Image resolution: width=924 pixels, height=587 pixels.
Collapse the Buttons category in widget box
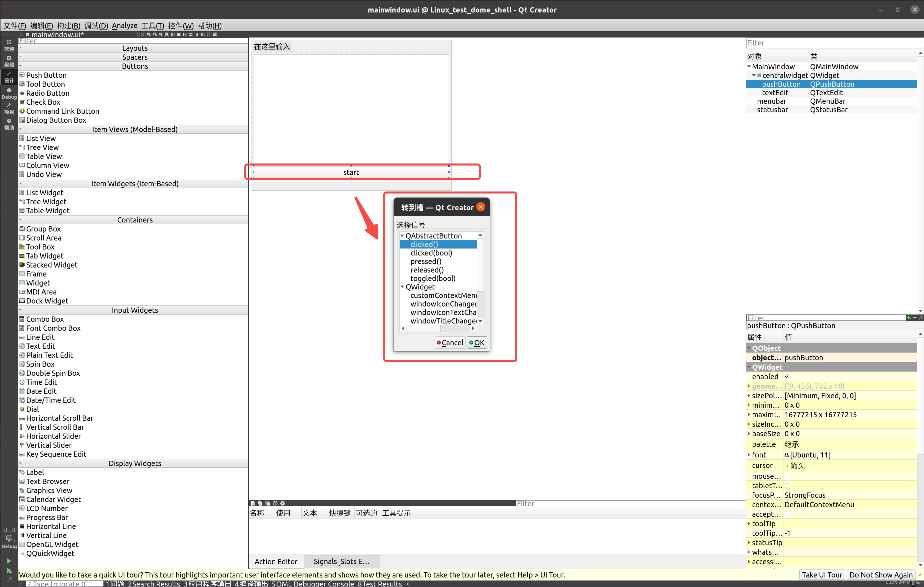[133, 66]
